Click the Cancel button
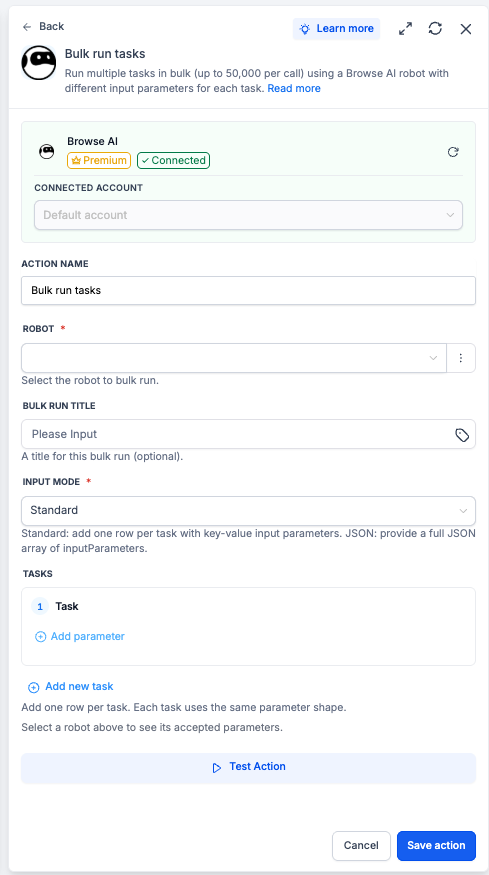The height and width of the screenshot is (875, 489). [x=361, y=845]
